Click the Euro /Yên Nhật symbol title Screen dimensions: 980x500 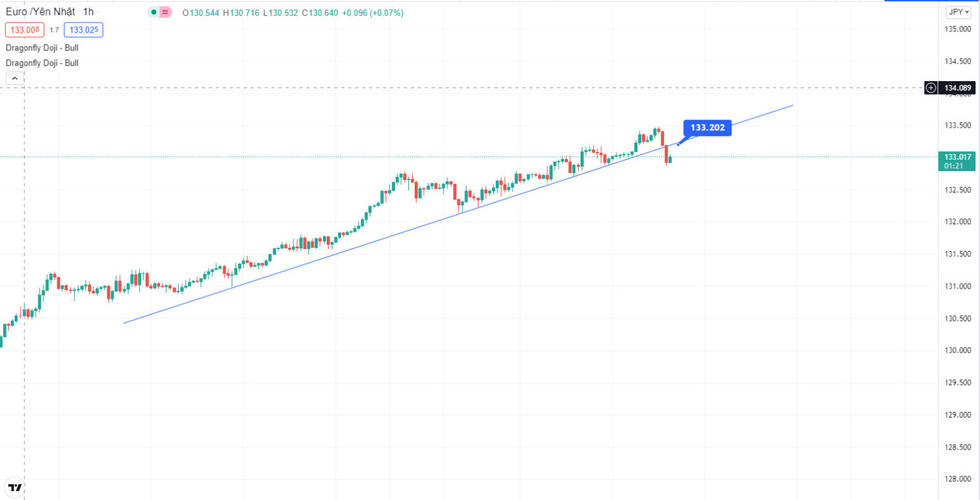pos(41,11)
